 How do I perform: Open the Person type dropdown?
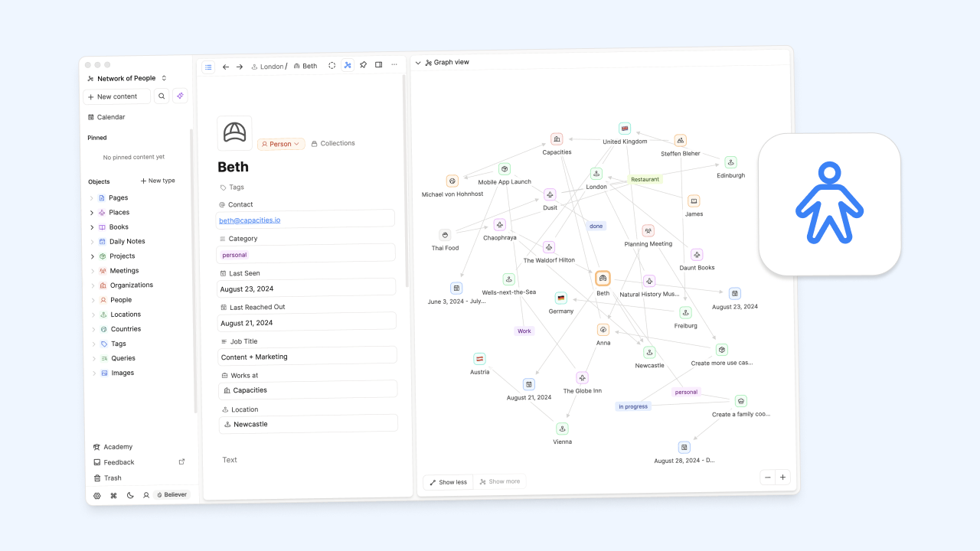[281, 144]
